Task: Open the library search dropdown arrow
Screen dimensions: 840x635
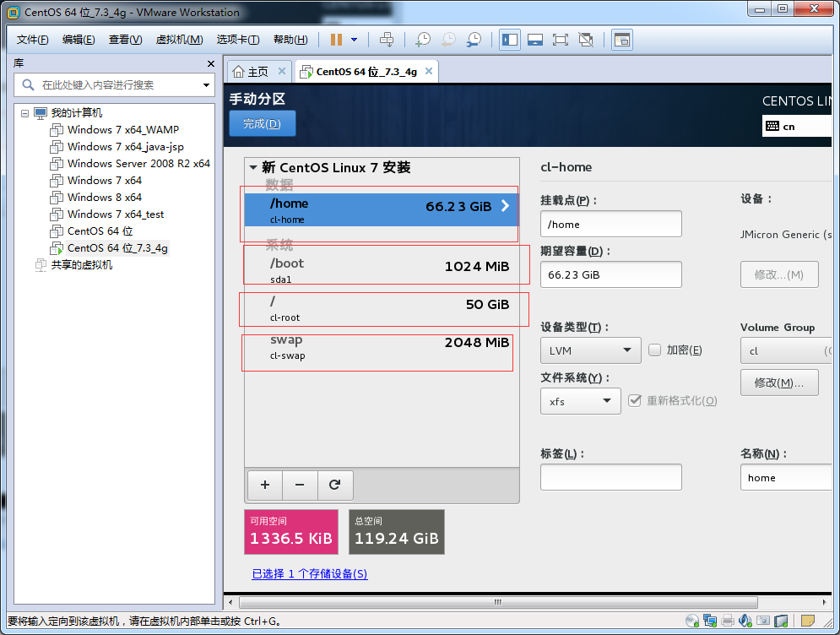Action: [206, 84]
